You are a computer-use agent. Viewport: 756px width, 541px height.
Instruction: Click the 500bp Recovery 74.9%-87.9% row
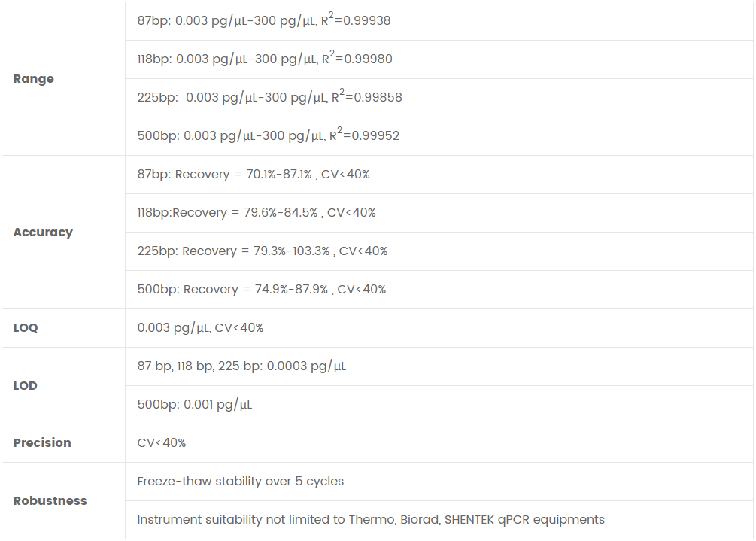coord(262,290)
